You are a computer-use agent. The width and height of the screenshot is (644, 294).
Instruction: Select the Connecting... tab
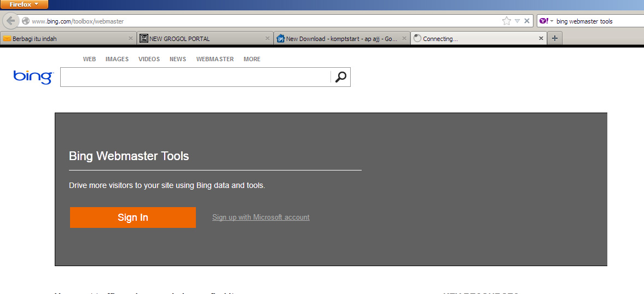click(x=478, y=39)
